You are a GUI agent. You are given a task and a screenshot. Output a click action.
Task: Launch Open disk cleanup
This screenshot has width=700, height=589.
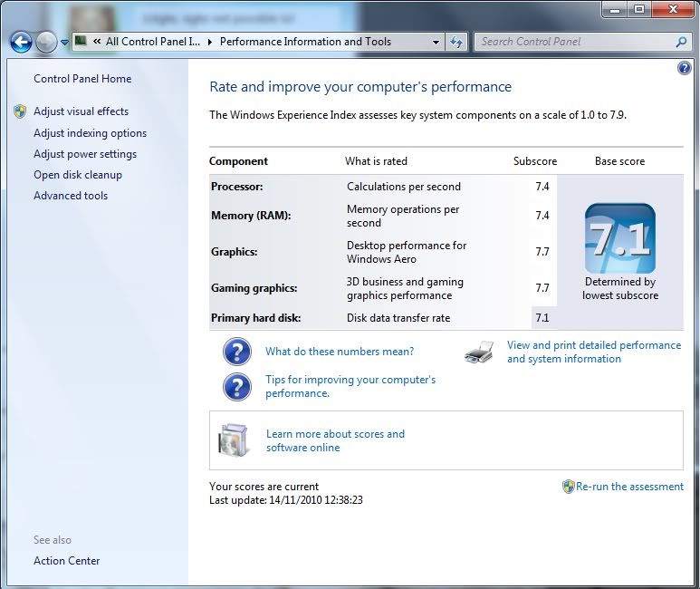(78, 175)
